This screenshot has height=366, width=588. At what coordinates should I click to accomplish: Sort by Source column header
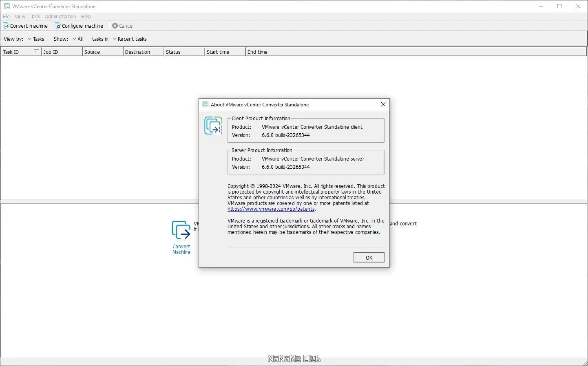pyautogui.click(x=103, y=52)
